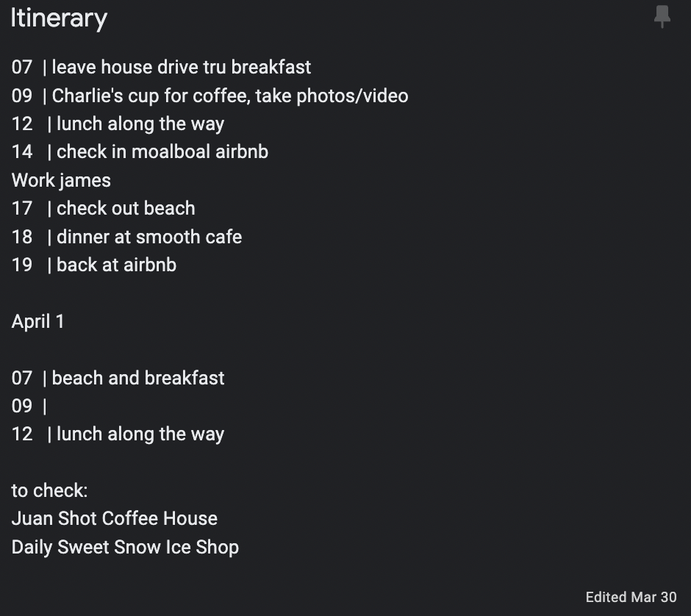691x616 pixels.
Task: Click the blank line above April 1
Action: 176,293
